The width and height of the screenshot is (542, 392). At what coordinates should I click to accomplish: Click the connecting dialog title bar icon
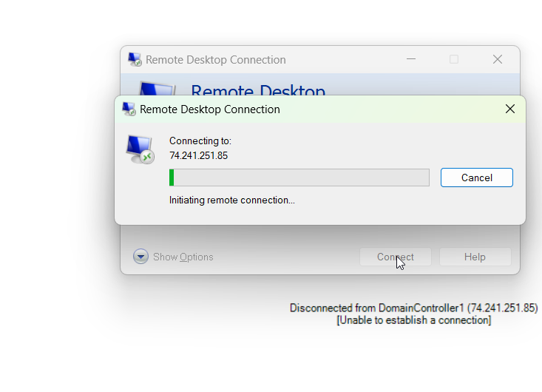[x=129, y=109]
